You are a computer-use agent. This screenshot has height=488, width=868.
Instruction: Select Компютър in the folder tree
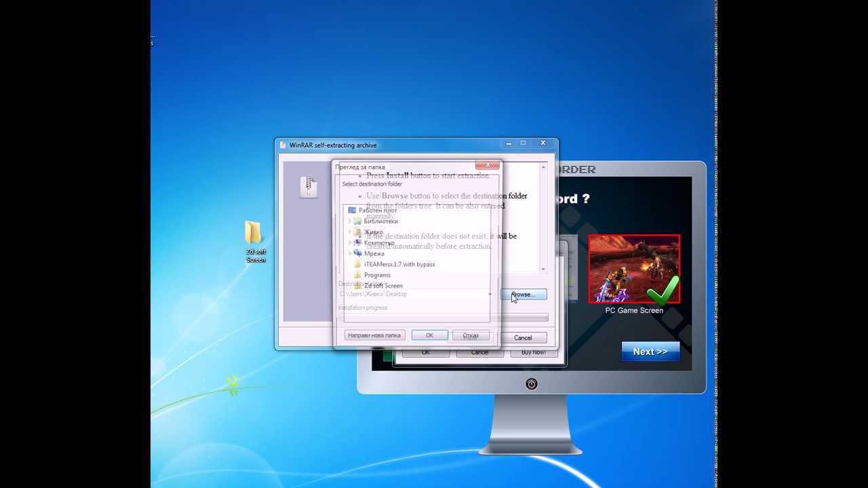point(374,243)
